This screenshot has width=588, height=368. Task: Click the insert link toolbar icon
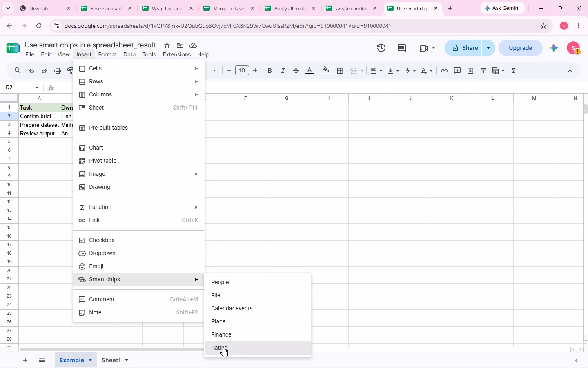[x=444, y=71]
